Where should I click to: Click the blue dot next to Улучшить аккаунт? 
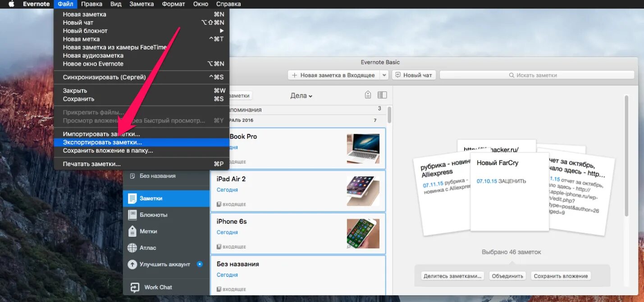click(200, 264)
